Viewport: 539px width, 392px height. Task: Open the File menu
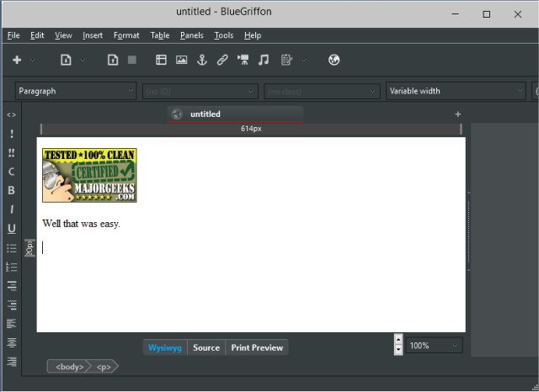(13, 35)
